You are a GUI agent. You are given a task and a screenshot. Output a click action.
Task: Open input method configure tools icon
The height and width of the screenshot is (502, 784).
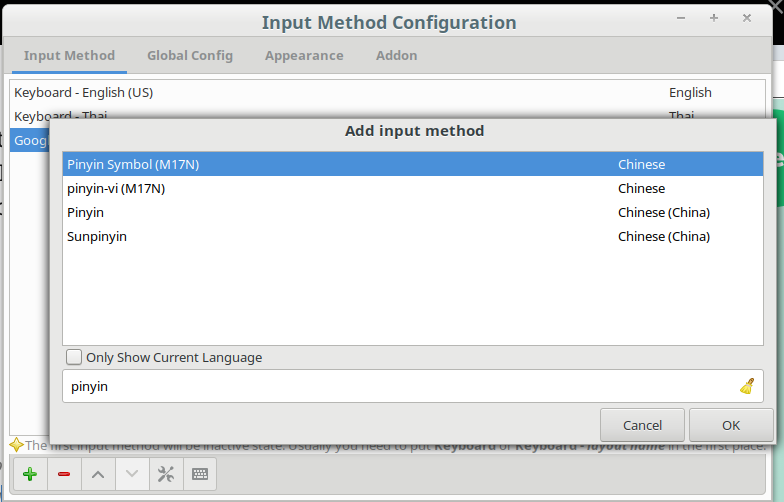tap(165, 474)
